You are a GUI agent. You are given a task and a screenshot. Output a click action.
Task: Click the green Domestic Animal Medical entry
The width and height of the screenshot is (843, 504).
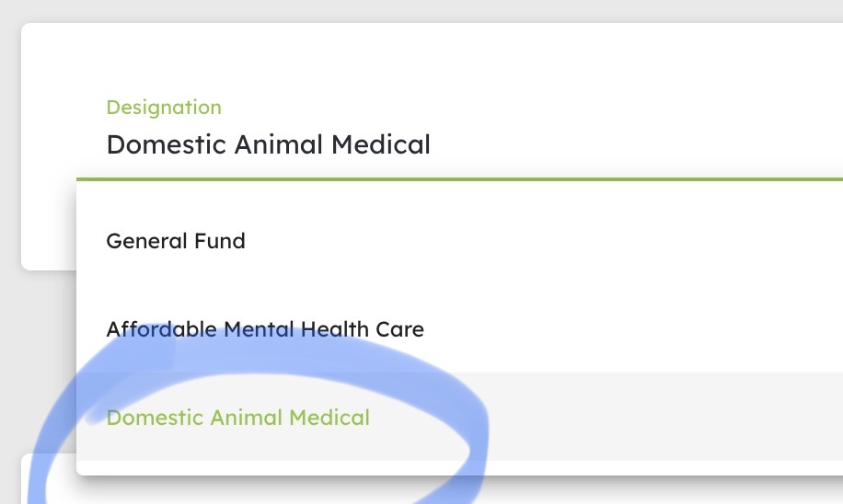pos(238,418)
